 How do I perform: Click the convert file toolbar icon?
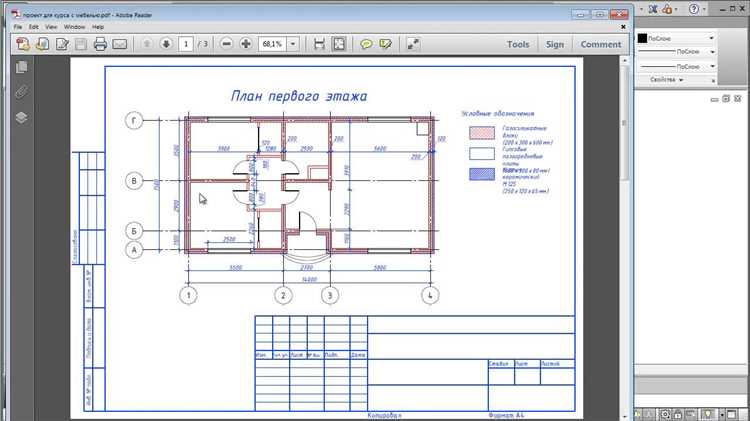click(x=43, y=44)
